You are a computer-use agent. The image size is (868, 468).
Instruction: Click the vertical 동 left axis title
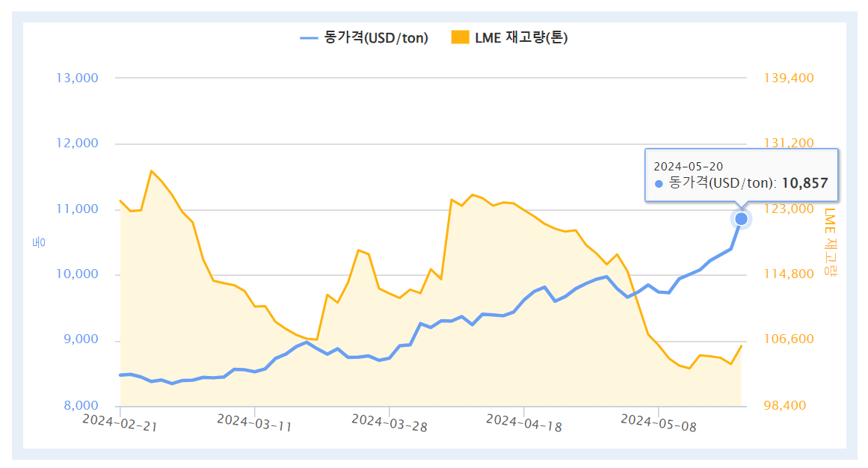point(37,241)
